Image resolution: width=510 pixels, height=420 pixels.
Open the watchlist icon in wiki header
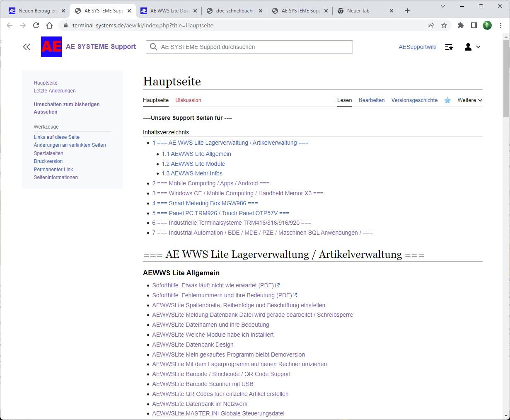click(449, 47)
